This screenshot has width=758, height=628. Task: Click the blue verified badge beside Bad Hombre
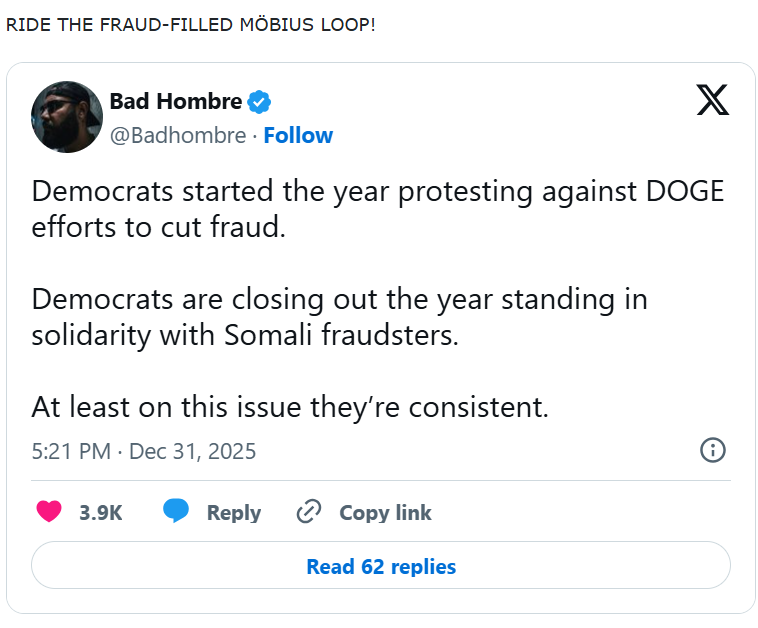coord(260,102)
